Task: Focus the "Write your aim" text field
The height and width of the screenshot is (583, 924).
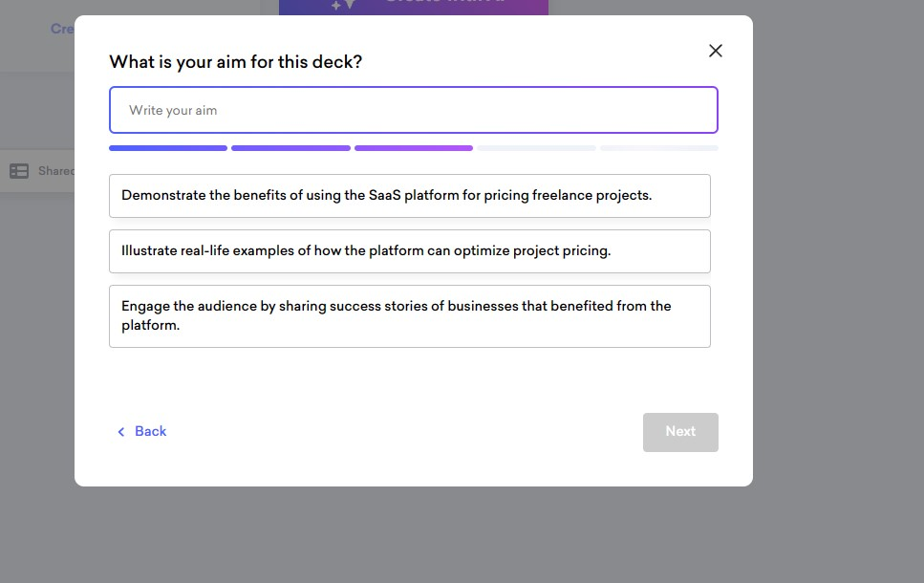Action: pyautogui.click(x=413, y=110)
